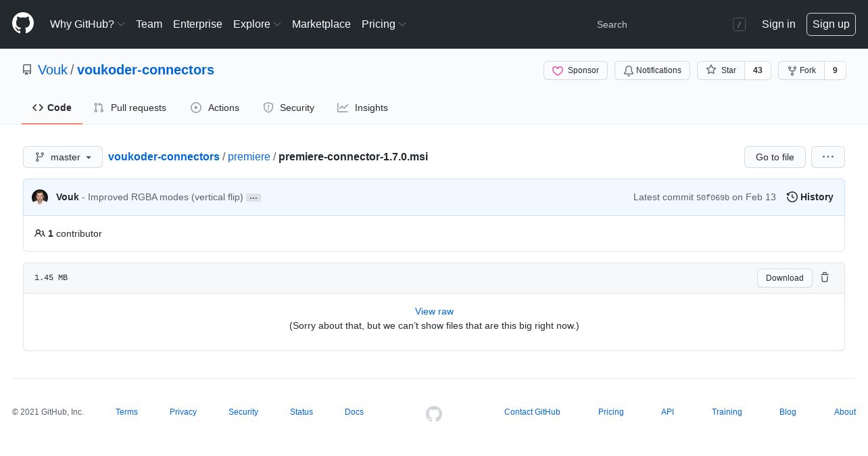Click the star count 43
The height and width of the screenshot is (456, 868).
(x=758, y=70)
